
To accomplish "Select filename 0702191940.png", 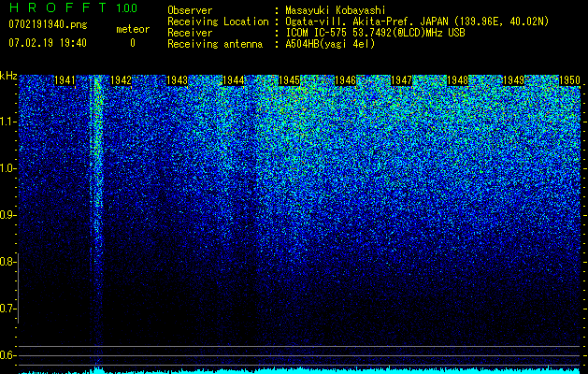I will pyautogui.click(x=48, y=24).
